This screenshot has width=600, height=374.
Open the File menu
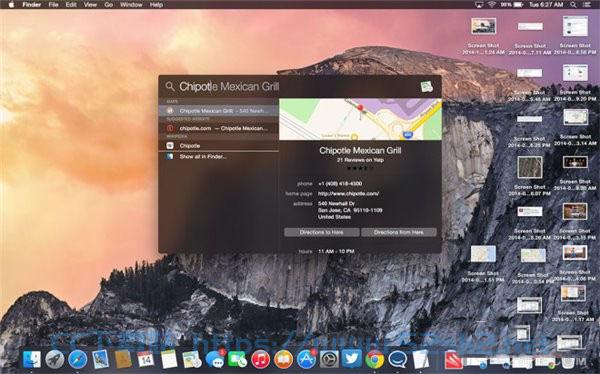(x=53, y=5)
